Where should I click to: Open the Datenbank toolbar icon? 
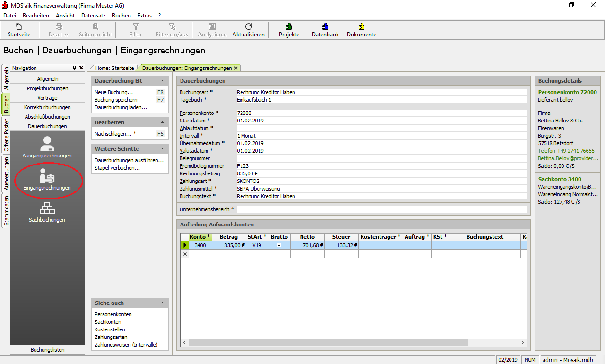click(325, 27)
